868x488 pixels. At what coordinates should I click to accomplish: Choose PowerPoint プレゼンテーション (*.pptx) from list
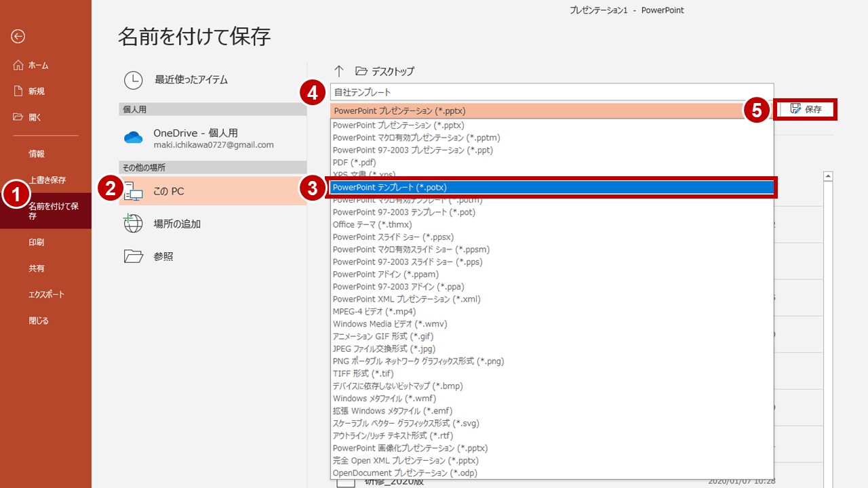[x=552, y=125]
